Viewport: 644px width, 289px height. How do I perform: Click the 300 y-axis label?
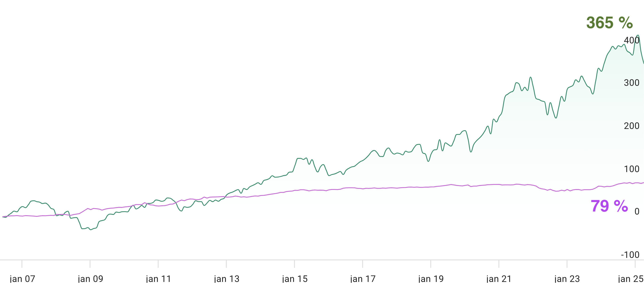tap(632, 83)
